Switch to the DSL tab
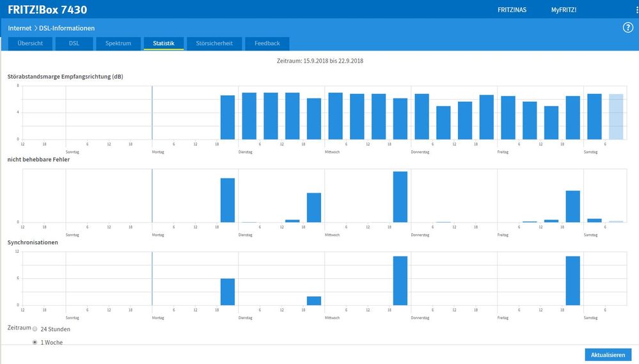Viewport: 639px width, 364px height. (74, 44)
